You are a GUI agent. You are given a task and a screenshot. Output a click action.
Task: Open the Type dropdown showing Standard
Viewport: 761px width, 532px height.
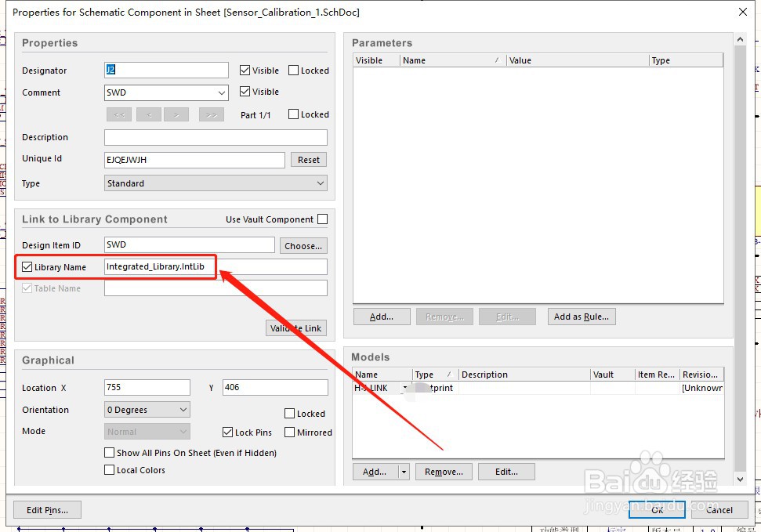click(321, 183)
